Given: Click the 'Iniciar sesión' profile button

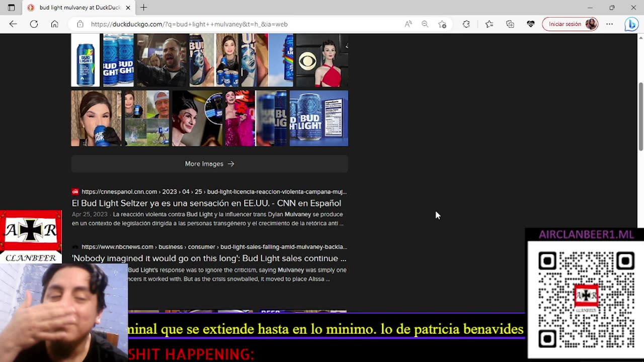Looking at the screenshot, I should (x=571, y=24).
